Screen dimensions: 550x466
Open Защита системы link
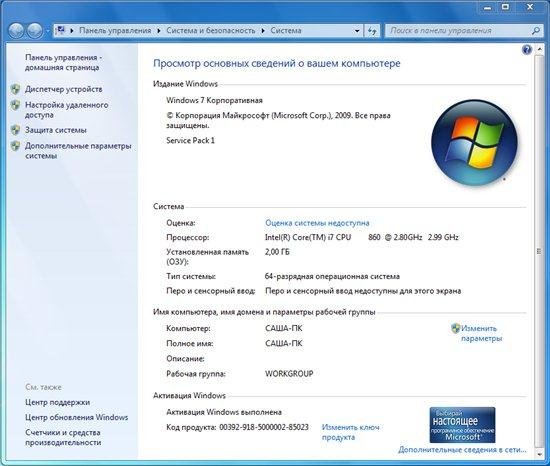coord(55,130)
